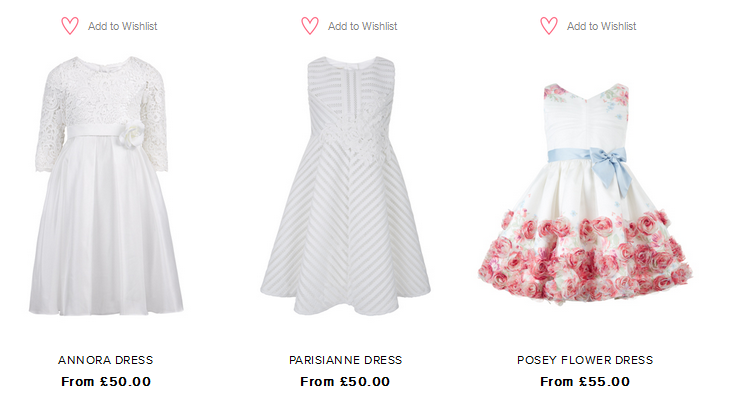This screenshot has width=733, height=410.
Task: Open the PARISIANNE DRESS title link
Action: pos(345,360)
